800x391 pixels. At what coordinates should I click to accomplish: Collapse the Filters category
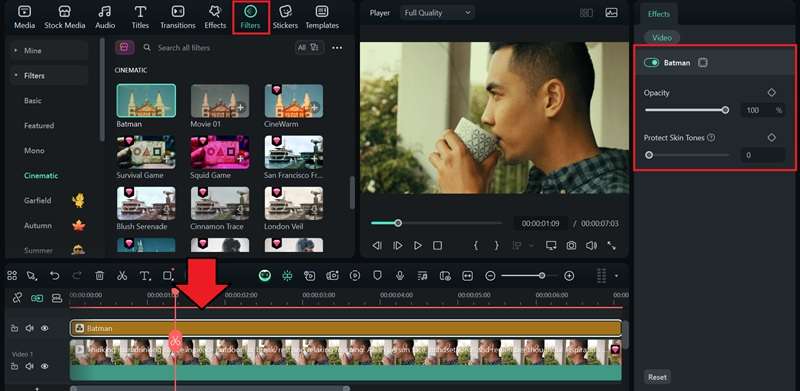point(48,76)
